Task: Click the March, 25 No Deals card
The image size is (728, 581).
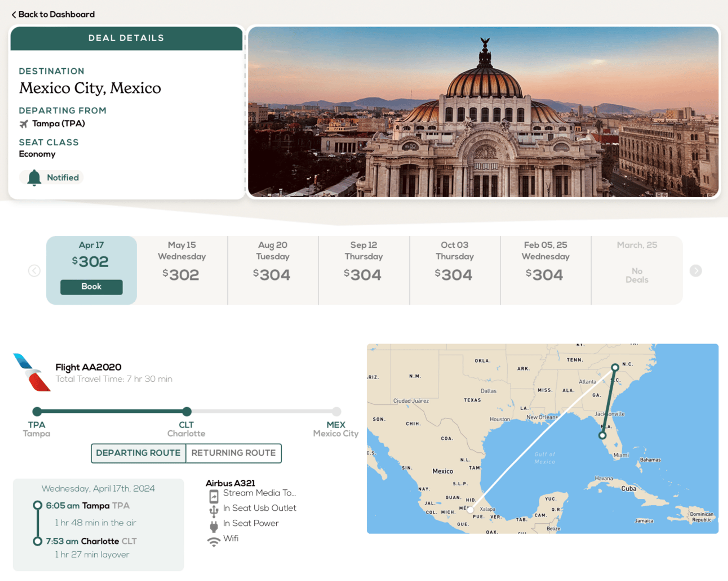Action: [637, 270]
